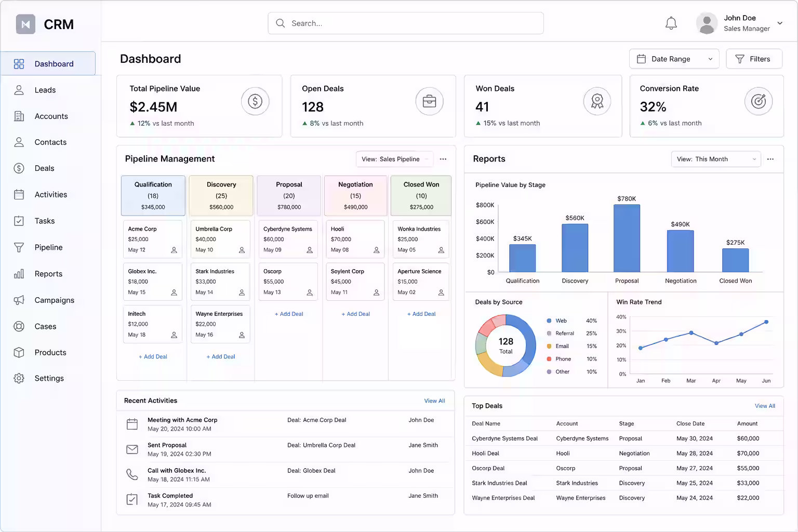The image size is (798, 532).
Task: Click the dollar icon on Total Pipeline Value card
Action: point(255,101)
